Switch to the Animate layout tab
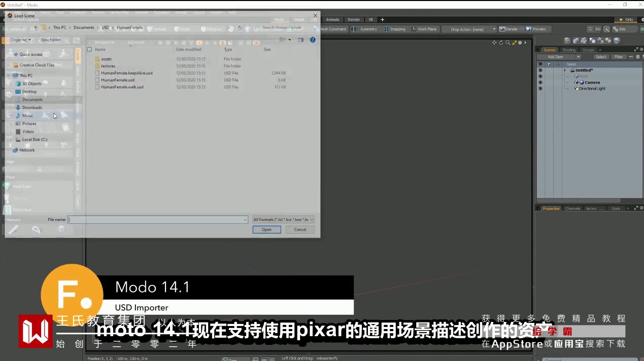The width and height of the screenshot is (644, 361). pos(332,20)
